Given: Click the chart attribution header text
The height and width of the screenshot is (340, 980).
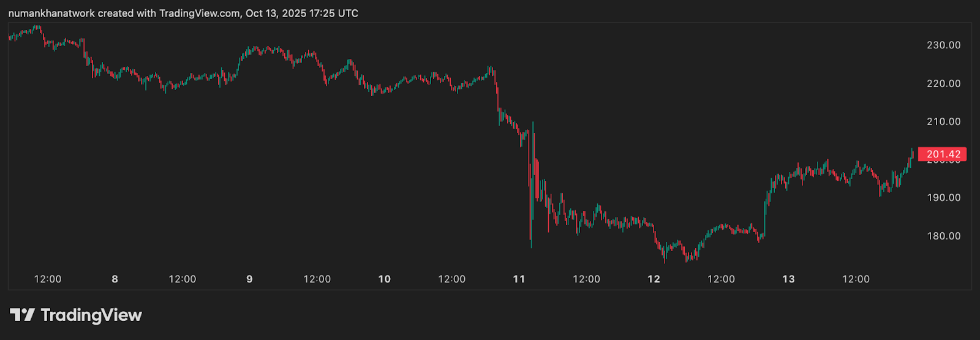Looking at the screenshot, I should coord(183,13).
